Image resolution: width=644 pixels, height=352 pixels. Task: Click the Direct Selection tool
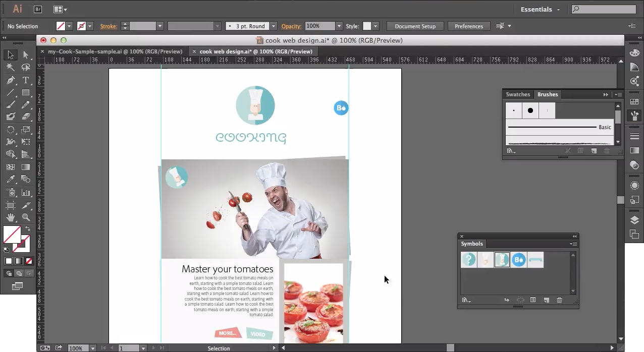point(26,55)
